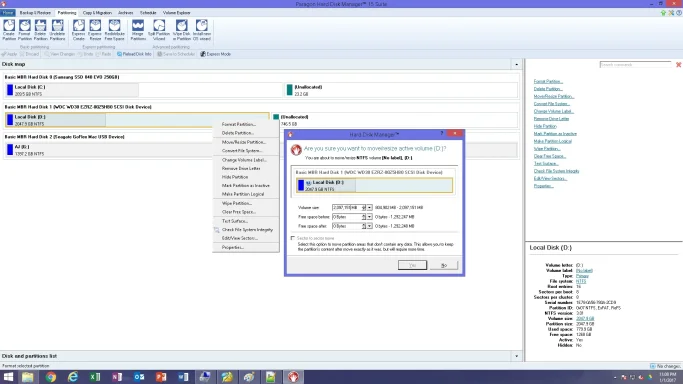
Task: Select Unallocated 746.5 GB block on Disk 1
Action: tap(395, 120)
